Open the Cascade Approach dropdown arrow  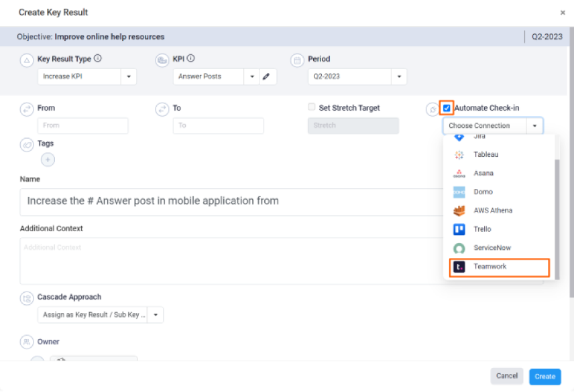156,315
